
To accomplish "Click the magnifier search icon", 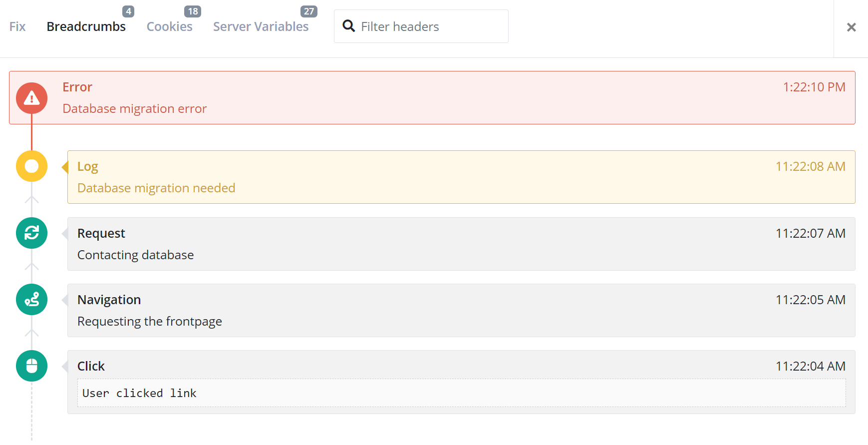I will click(x=348, y=26).
